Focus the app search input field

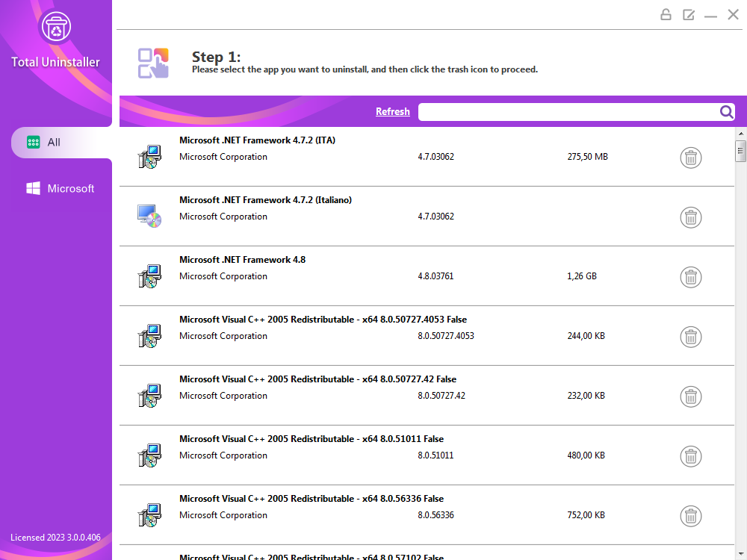568,112
